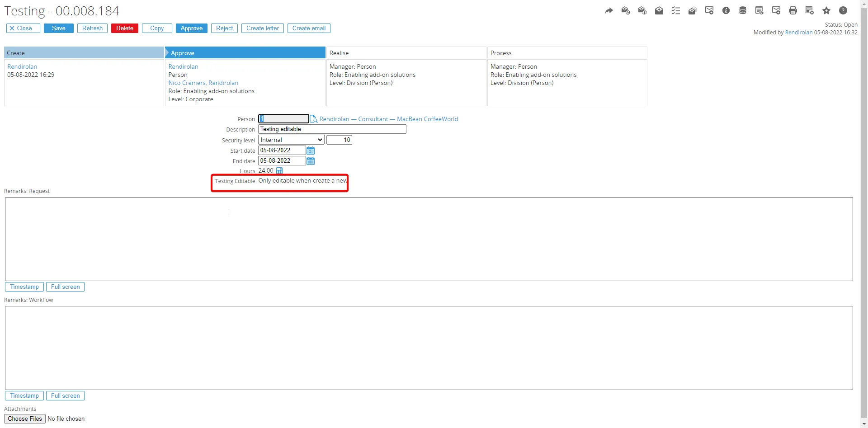868x428 pixels.
Task: Open help via question mark icon
Action: (x=843, y=11)
